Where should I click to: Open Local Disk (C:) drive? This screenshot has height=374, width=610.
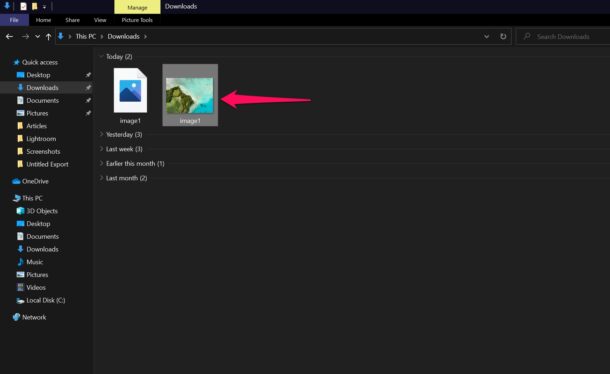40,300
